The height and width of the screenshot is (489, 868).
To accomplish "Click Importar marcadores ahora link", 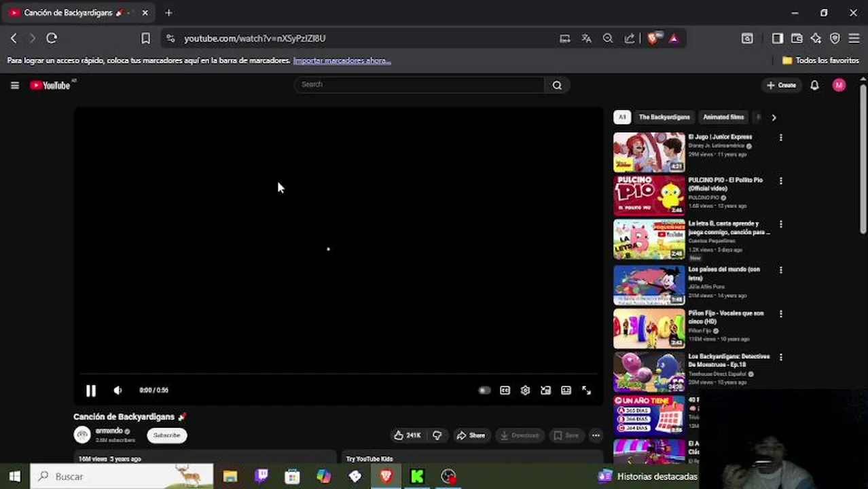I will (x=342, y=60).
